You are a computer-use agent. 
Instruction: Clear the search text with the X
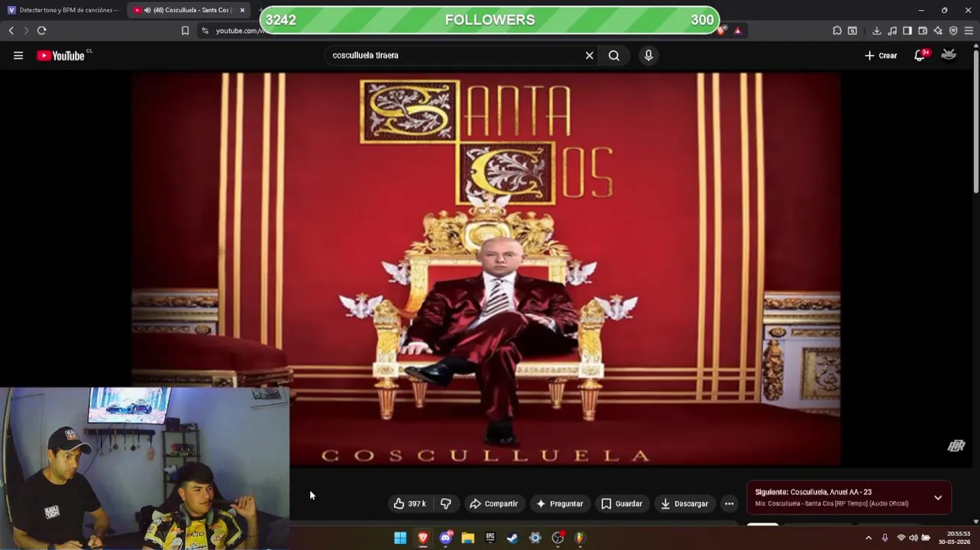point(589,55)
